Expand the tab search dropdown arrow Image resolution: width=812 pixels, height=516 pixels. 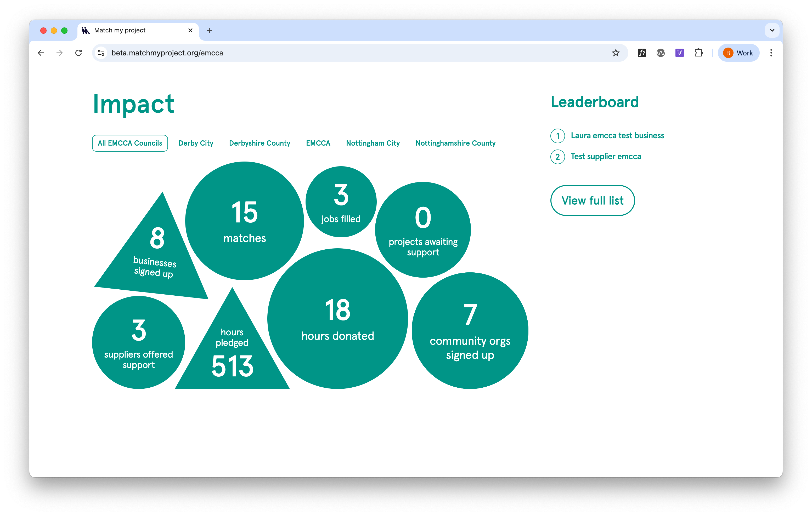click(x=772, y=30)
